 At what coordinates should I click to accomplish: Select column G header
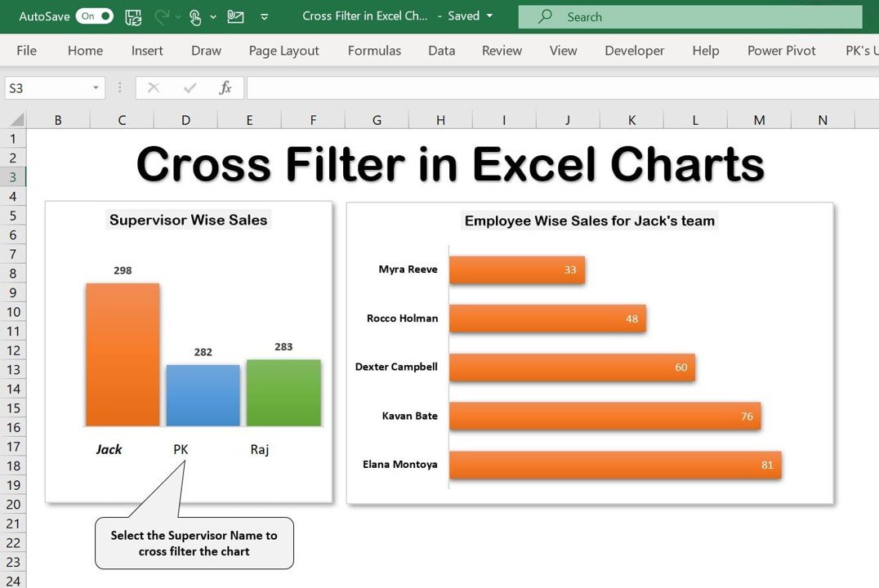pos(377,120)
